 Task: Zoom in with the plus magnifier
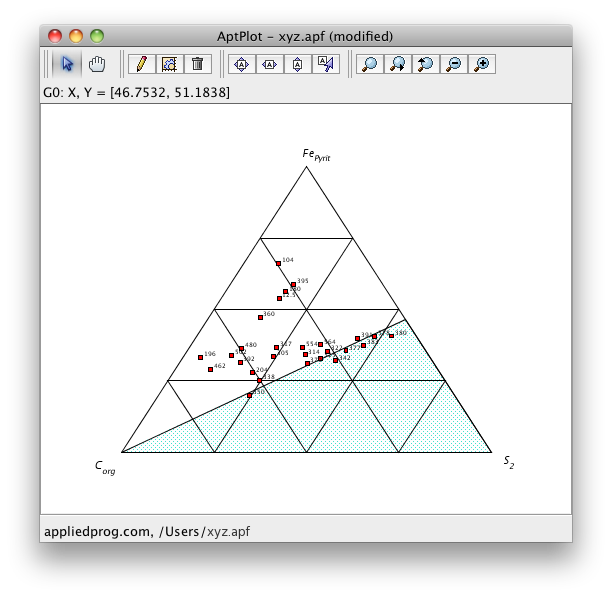click(481, 64)
